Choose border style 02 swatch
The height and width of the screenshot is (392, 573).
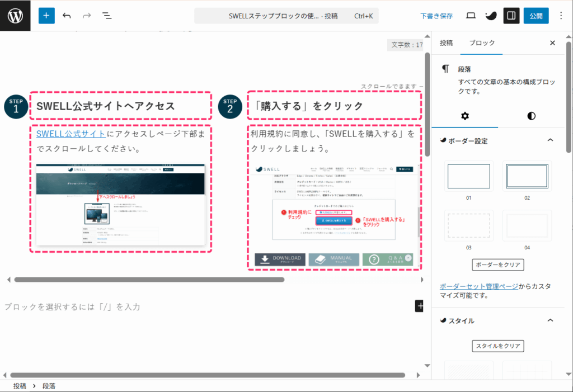[527, 176]
